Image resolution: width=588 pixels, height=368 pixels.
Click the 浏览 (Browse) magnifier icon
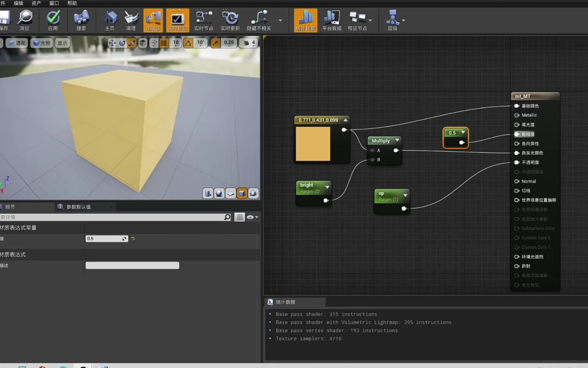click(24, 20)
